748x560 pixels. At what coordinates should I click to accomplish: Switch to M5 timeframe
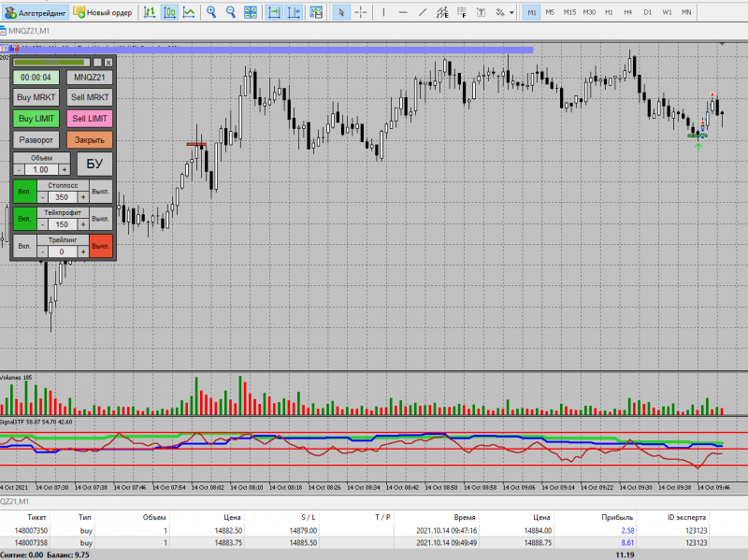[x=550, y=12]
